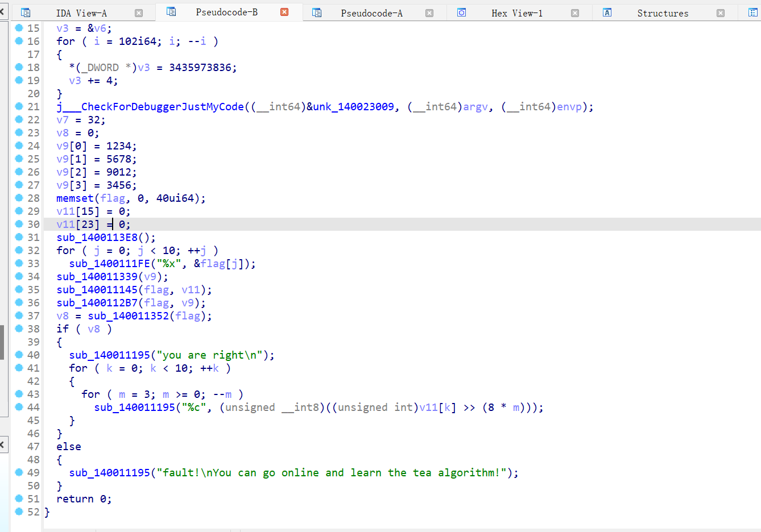Screen dimensions: 761x532
Task: Toggle breakpoint dot on line 51
Action: (19, 498)
